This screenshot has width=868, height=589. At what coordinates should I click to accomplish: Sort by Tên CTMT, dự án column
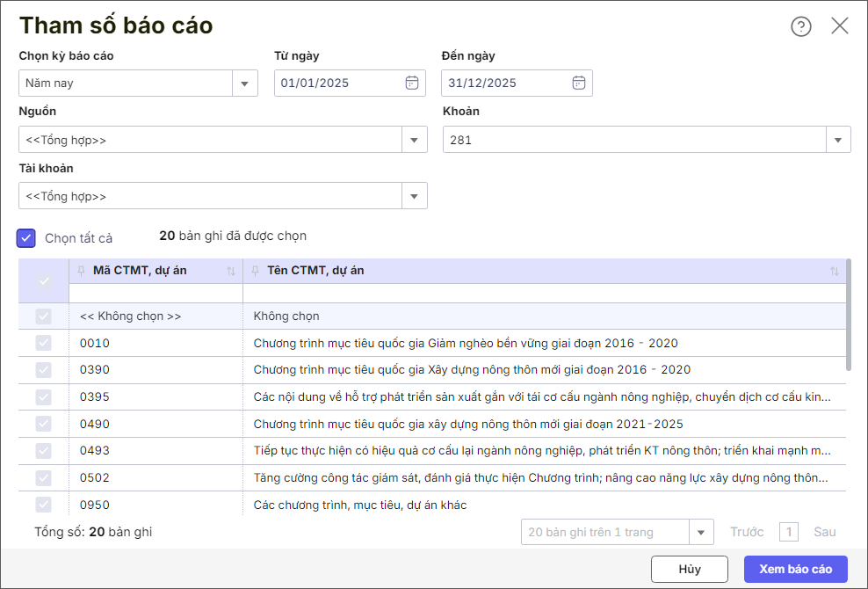point(834,272)
